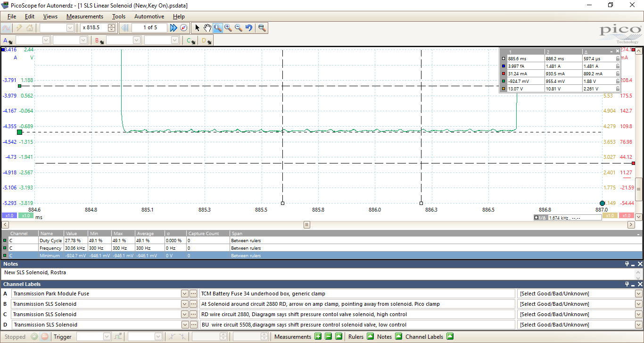Select the Duty Cycle measurement row
Screen dimensions: 644x343
pyautogui.click(x=322, y=240)
